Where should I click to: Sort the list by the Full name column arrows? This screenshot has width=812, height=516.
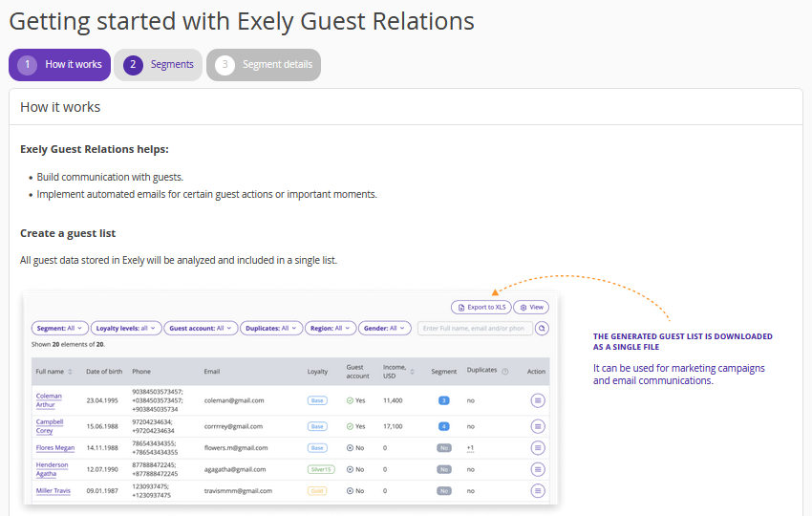(70, 371)
